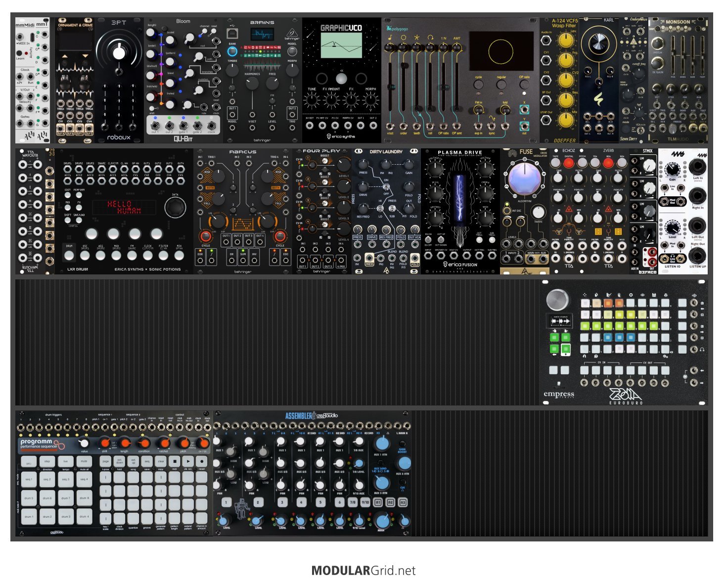Click the center encoder on Graphic VCO
This screenshot has height=581, width=728.
point(341,78)
